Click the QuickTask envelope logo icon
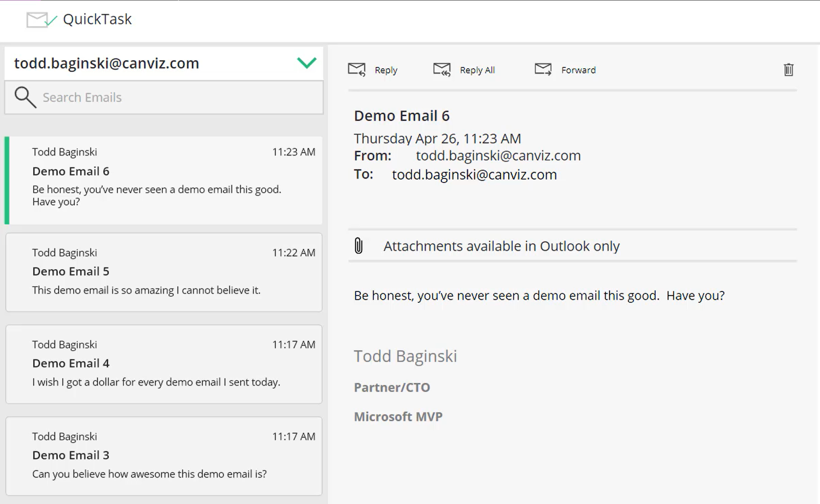Image resolution: width=820 pixels, height=504 pixels. 41,20
